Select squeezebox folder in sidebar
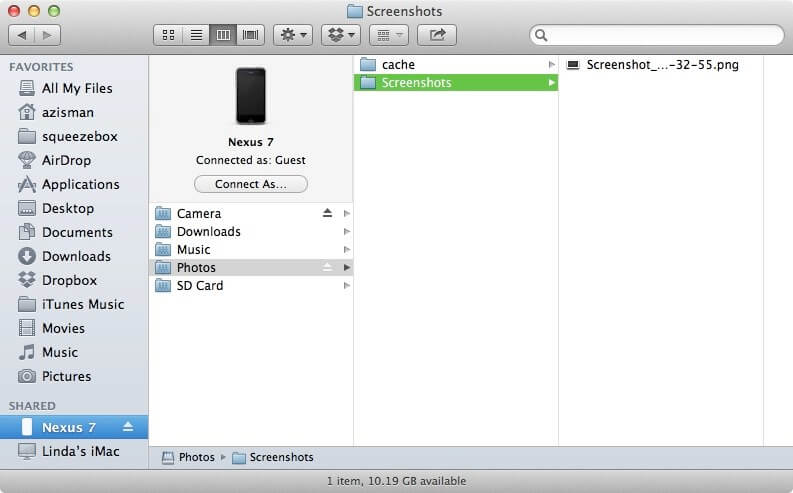This screenshot has width=793, height=493. tap(74, 136)
